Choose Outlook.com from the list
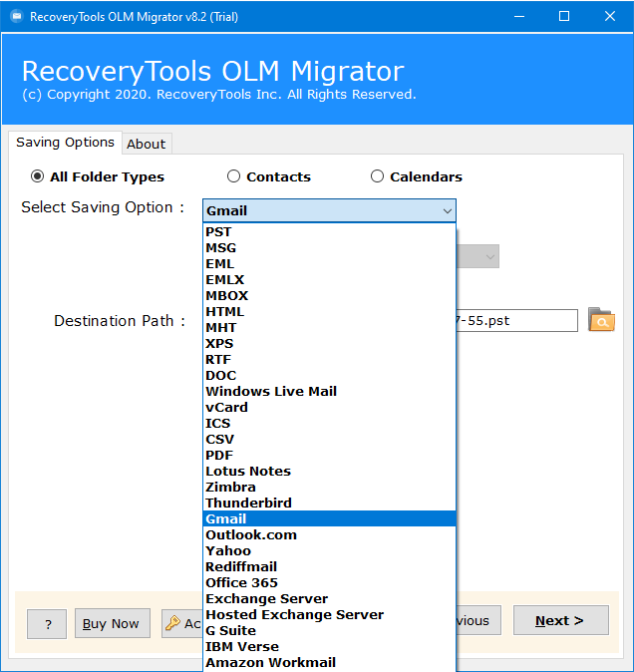Image resolution: width=634 pixels, height=672 pixels. click(329, 534)
